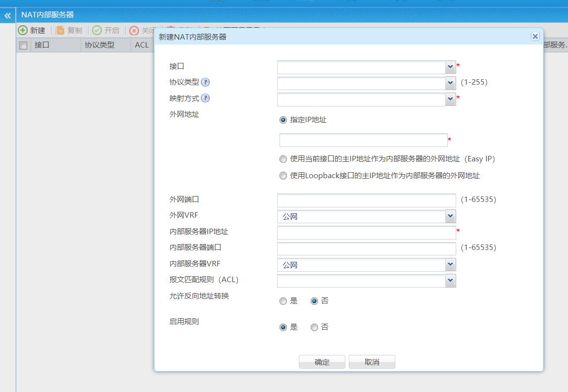Click the 新建NAT内部服务器 dialog title
This screenshot has height=392, width=568.
coord(192,37)
